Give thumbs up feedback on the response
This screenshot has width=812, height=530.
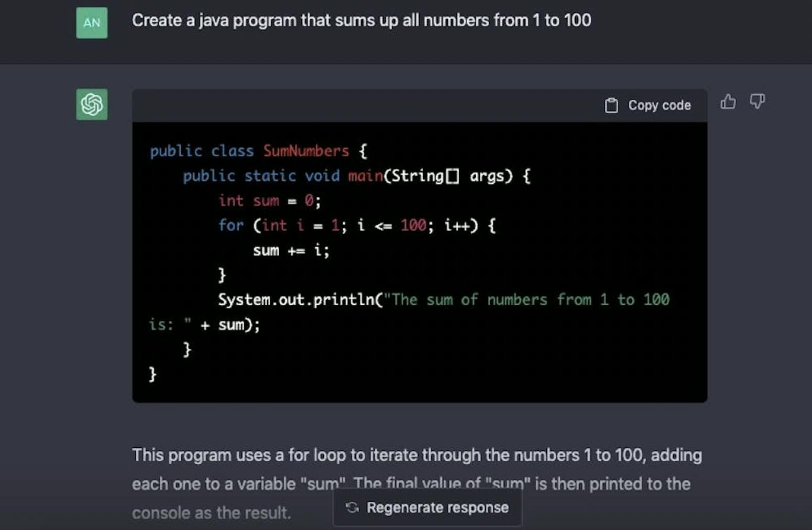728,102
